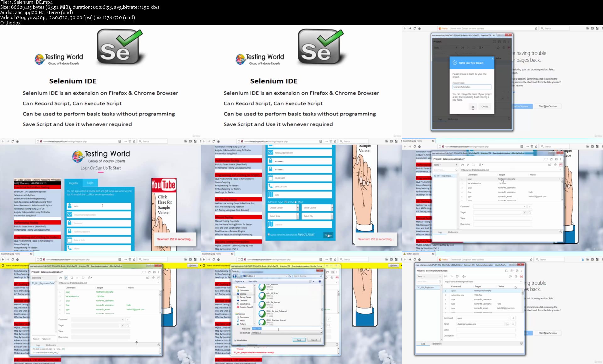Open the Organize menu in Save As dialog
This screenshot has height=364, width=603.
point(239,281)
